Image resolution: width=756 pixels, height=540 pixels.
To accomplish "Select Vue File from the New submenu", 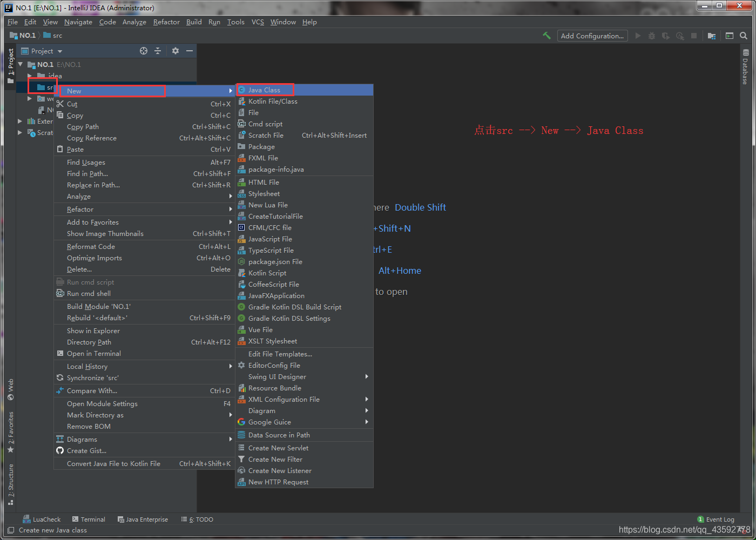I will tap(305, 330).
